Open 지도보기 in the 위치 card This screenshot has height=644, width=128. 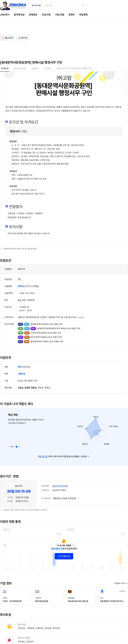[122, 591]
